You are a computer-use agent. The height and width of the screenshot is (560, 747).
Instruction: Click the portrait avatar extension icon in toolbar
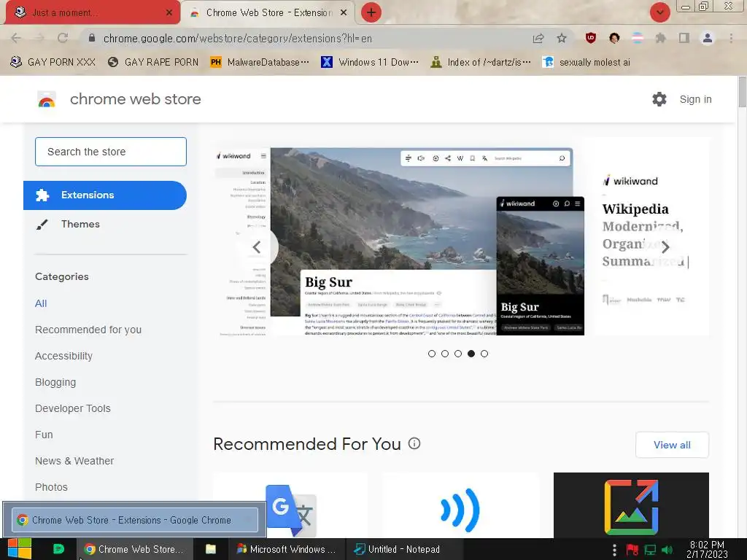[x=614, y=38]
